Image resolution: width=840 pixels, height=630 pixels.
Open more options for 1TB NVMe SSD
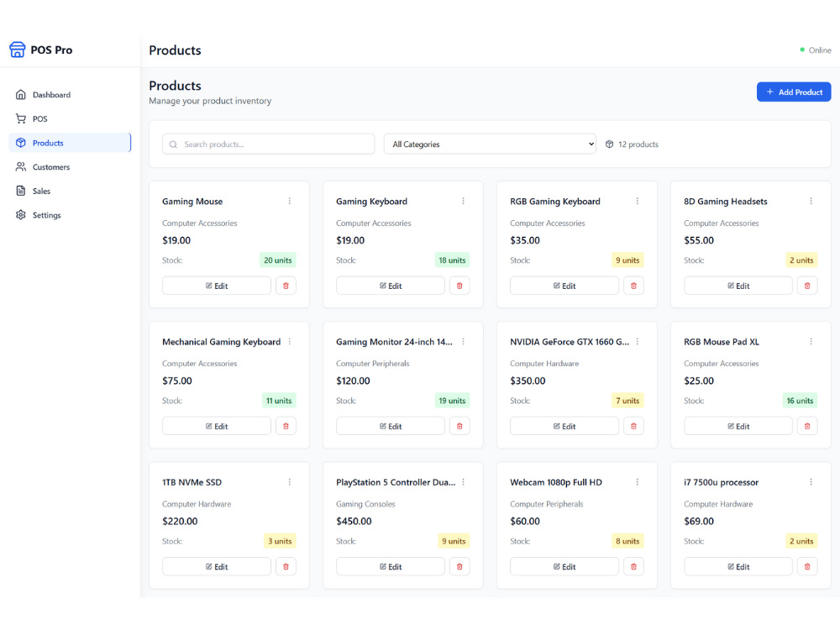click(289, 481)
